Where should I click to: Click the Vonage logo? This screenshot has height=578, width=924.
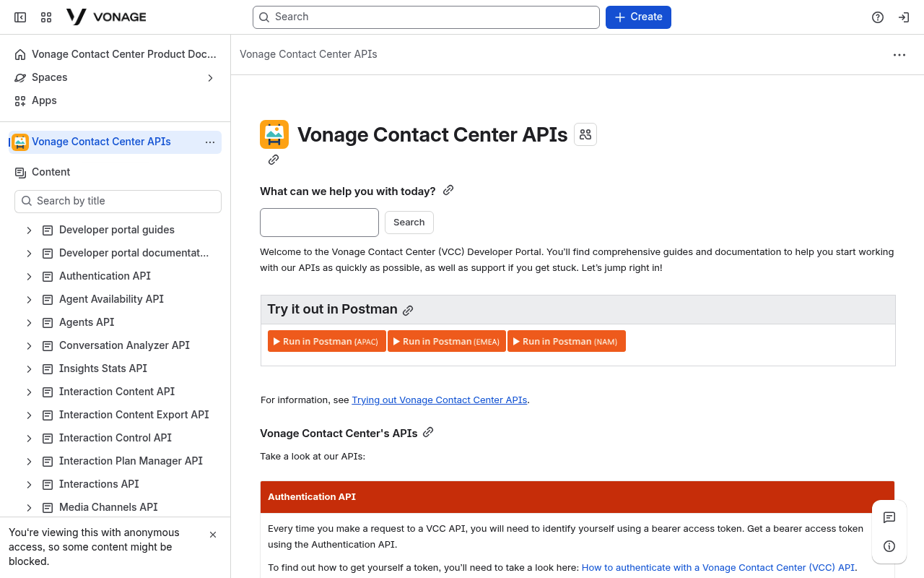coord(106,17)
